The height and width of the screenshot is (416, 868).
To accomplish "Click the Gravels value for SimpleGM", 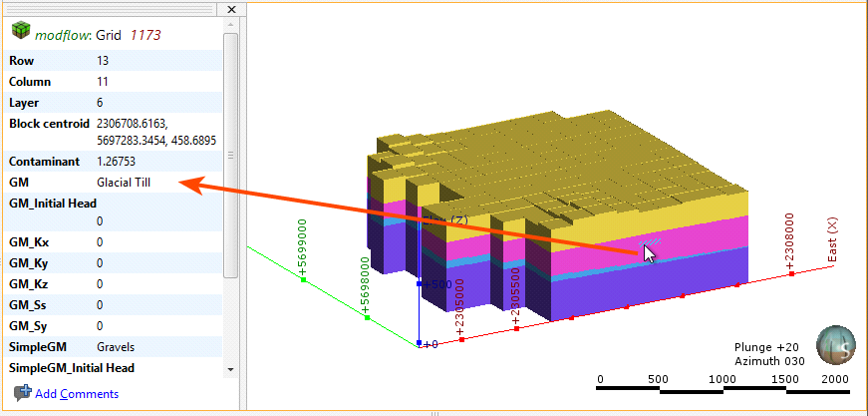I will 117,346.
